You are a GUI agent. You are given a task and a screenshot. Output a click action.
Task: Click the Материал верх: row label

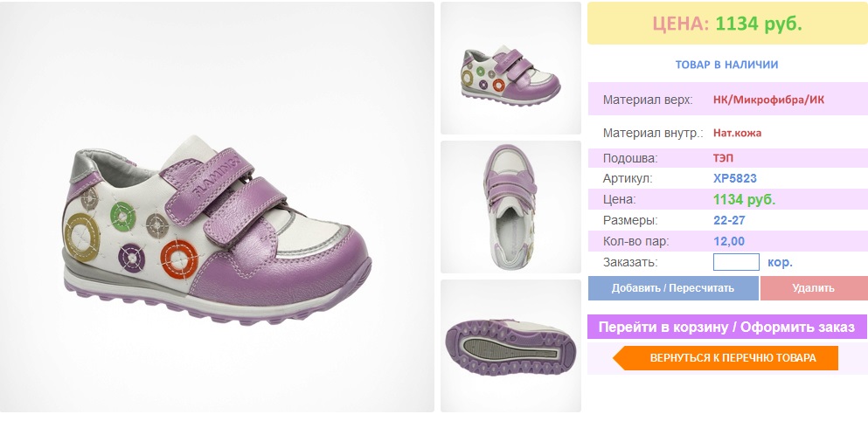click(x=648, y=100)
